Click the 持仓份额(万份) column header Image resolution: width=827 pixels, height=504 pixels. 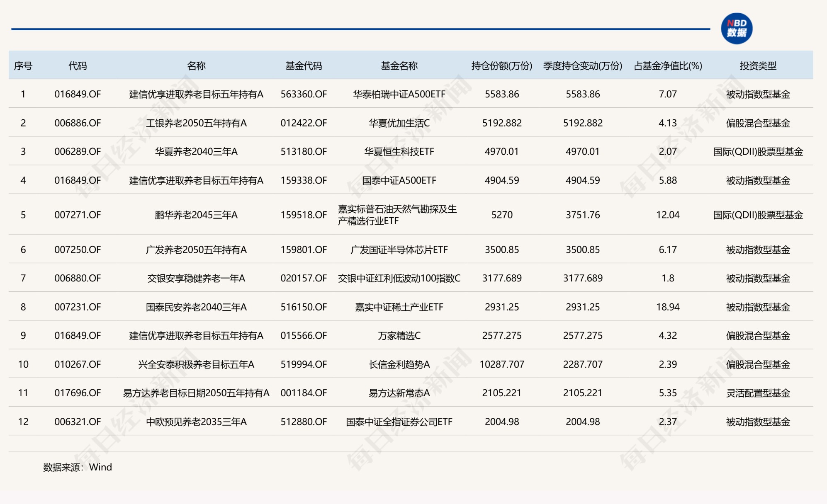[502, 66]
